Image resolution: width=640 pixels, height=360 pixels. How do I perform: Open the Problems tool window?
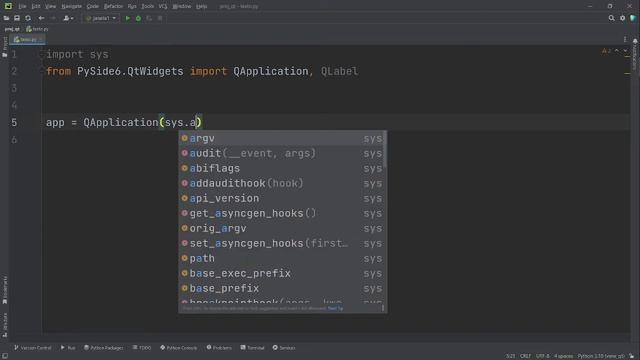(x=219, y=348)
